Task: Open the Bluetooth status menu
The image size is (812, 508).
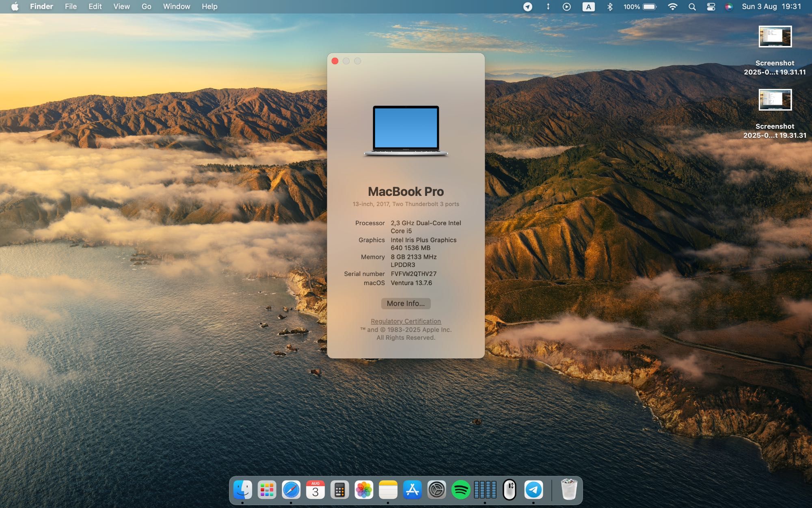Action: point(609,7)
